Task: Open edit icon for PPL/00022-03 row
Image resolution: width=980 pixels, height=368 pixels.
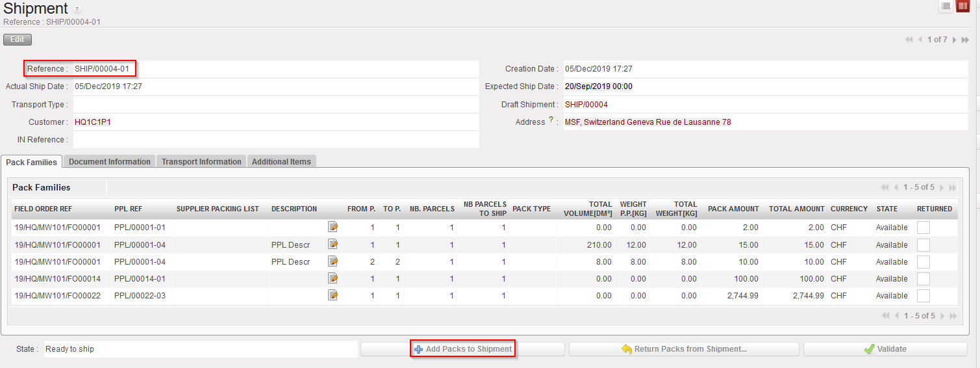Action: point(333,295)
